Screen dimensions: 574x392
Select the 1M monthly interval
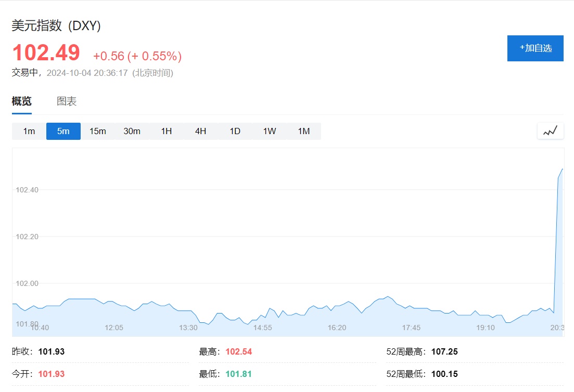[304, 131]
